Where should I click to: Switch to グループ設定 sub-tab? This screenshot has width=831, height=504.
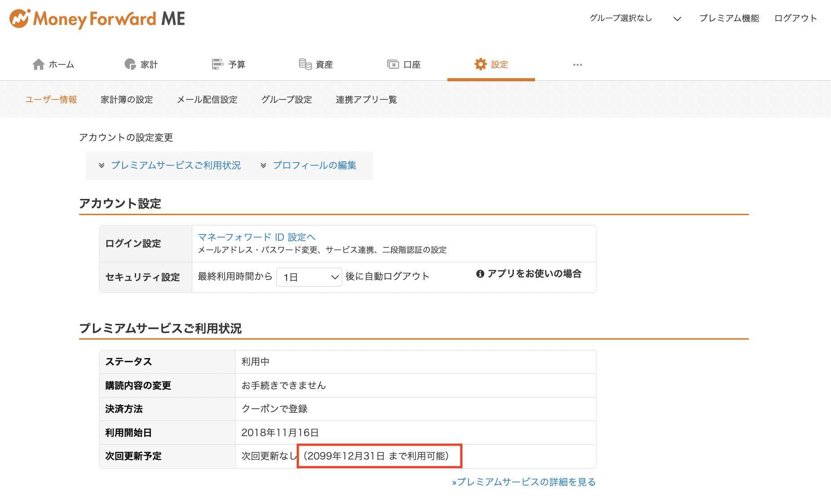[x=287, y=99]
